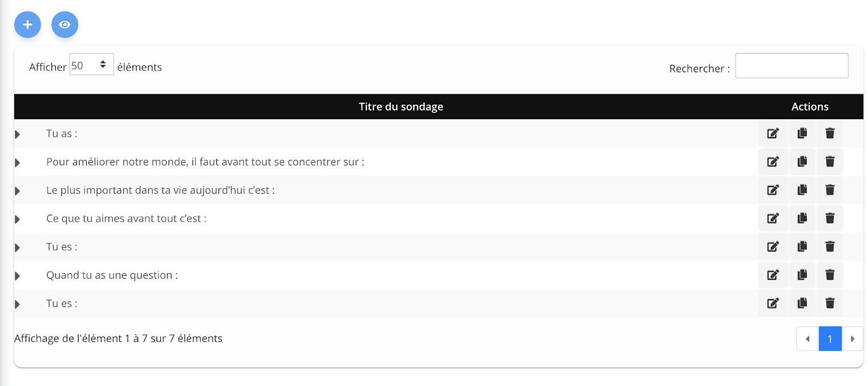Expand 'Quand tu as une question' row
868x386 pixels.
(17, 276)
